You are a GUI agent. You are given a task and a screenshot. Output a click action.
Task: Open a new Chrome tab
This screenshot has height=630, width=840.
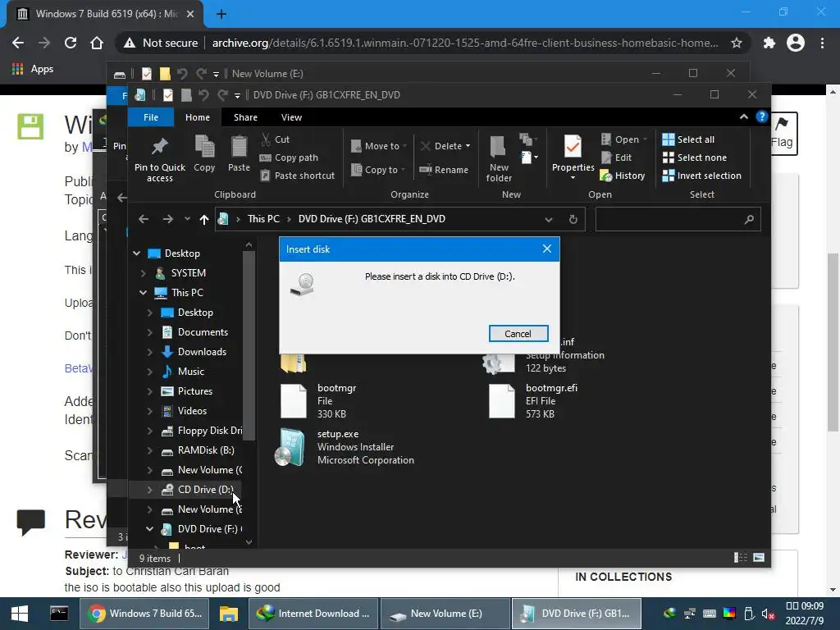221,15
